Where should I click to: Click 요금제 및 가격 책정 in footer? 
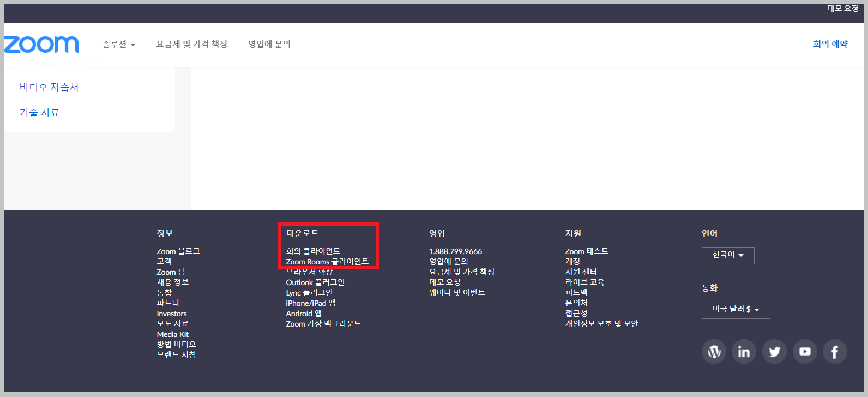pos(462,272)
